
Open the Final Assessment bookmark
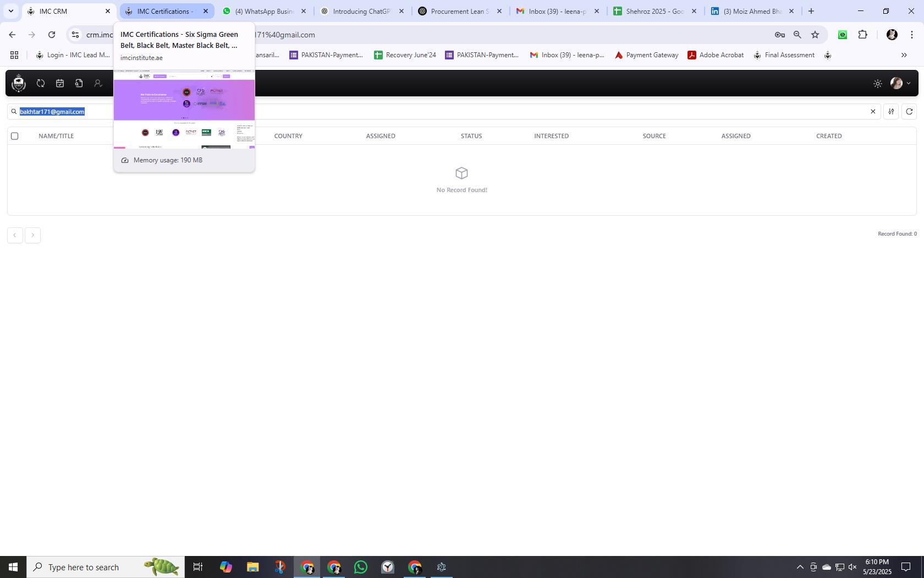[x=784, y=55]
